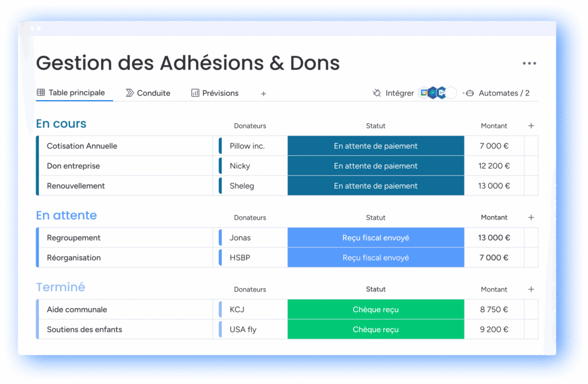
Task: Open the three-dots board options menu
Action: click(x=529, y=63)
